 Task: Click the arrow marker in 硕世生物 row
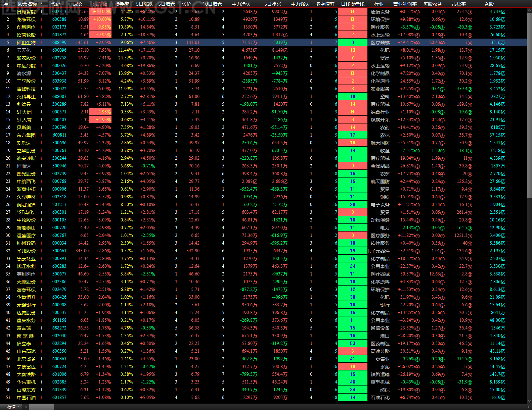[42, 43]
